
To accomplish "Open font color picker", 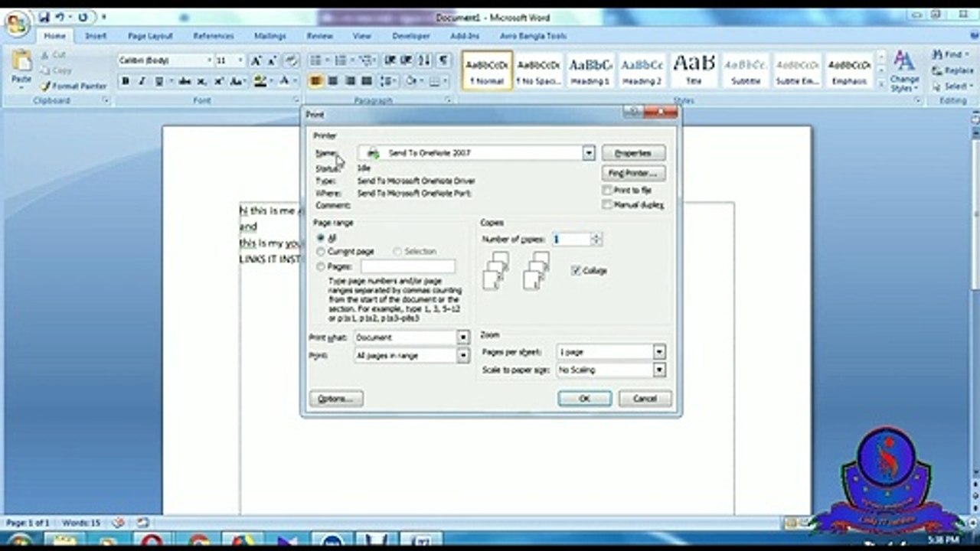I will [295, 81].
